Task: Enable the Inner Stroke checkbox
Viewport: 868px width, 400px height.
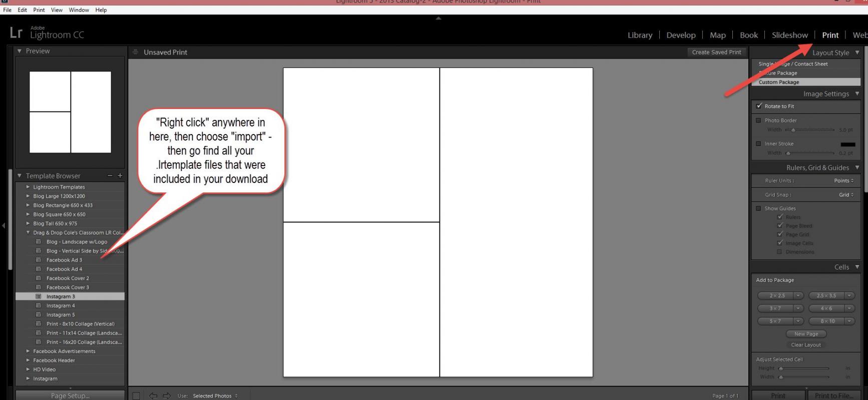Action: point(758,143)
